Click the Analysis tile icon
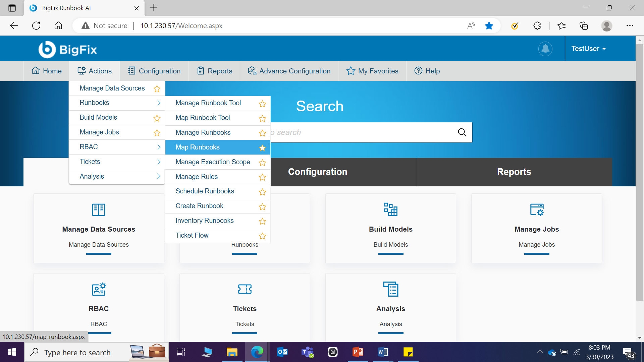644x362 pixels. [x=390, y=289]
